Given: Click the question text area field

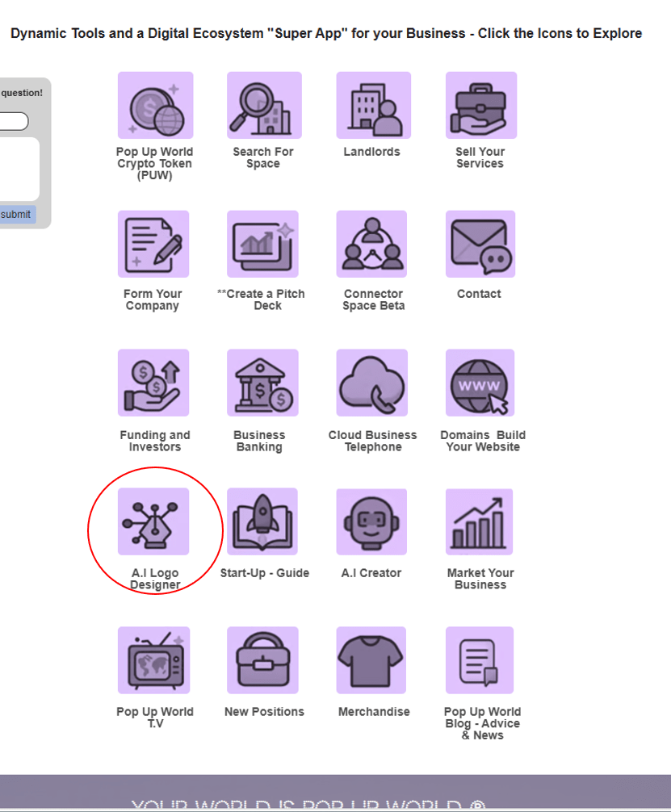Looking at the screenshot, I should (18, 169).
